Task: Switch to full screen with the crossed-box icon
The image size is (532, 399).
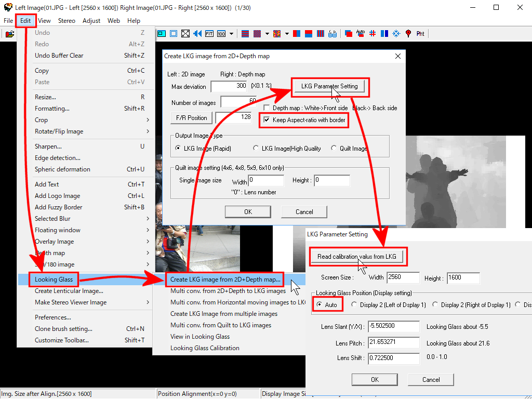Action: tap(185, 34)
